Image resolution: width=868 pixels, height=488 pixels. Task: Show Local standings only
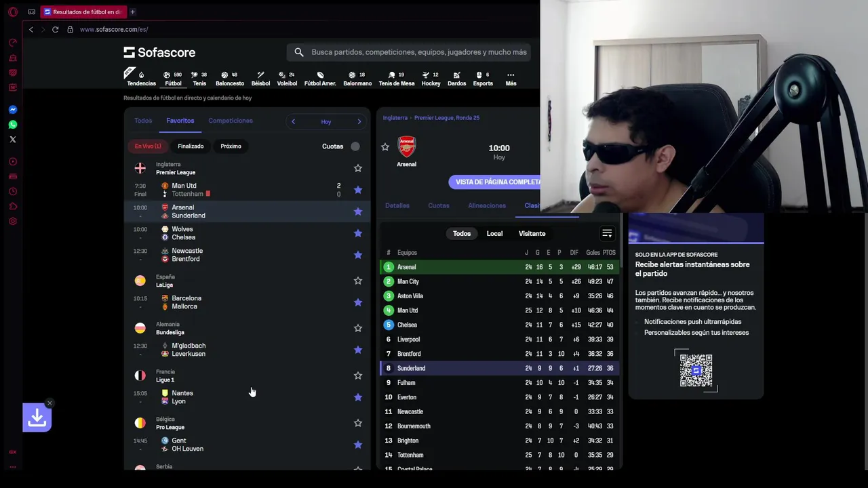pos(494,233)
